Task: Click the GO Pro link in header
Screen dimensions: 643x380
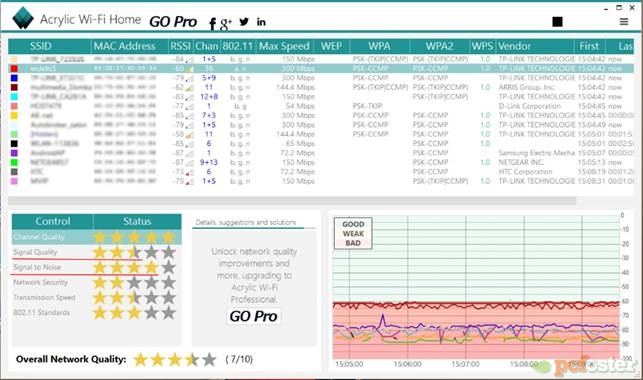Action: 173,22
